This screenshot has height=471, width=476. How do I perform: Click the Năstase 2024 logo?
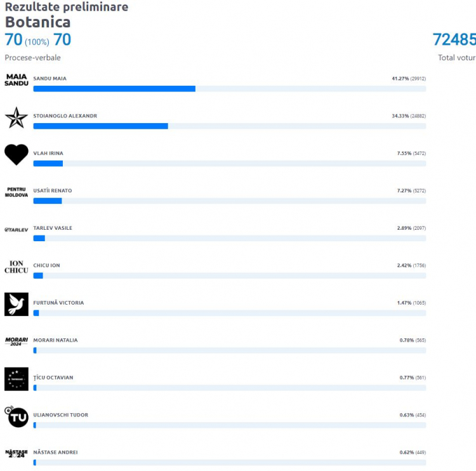pos(17,454)
